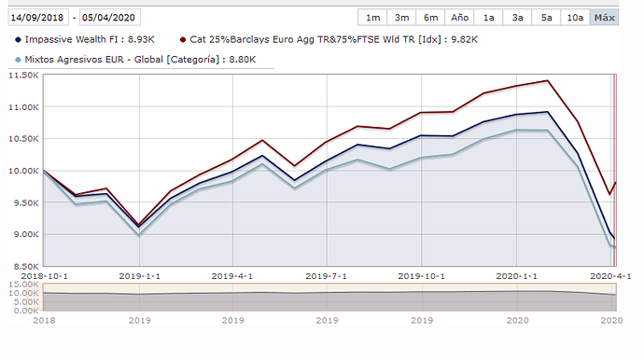
Task: Click the 2019-1-1 x-axis label
Action: [x=140, y=276]
